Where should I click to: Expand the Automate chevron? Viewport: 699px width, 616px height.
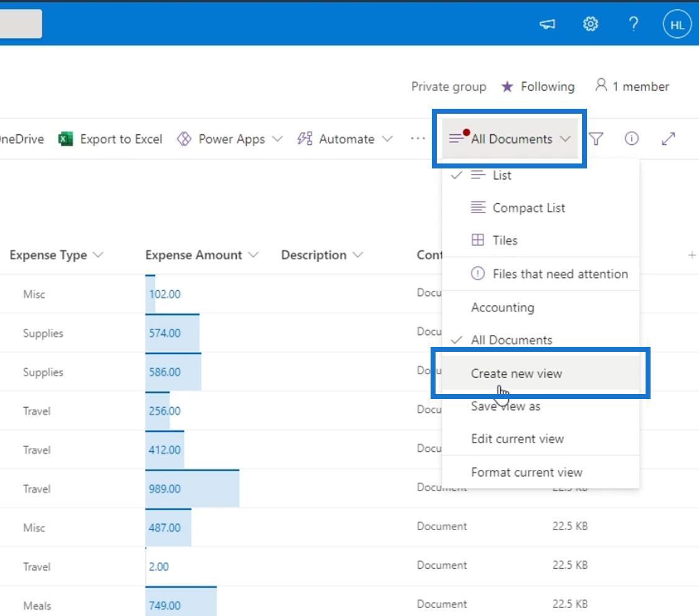pos(387,139)
